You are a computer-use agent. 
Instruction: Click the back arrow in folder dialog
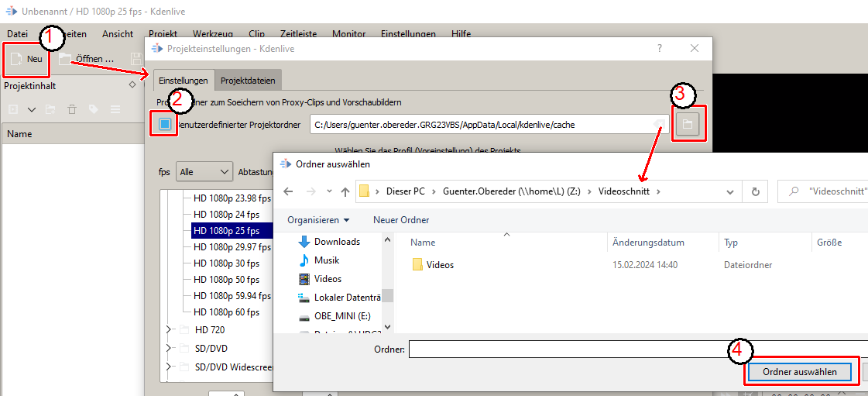click(x=288, y=191)
